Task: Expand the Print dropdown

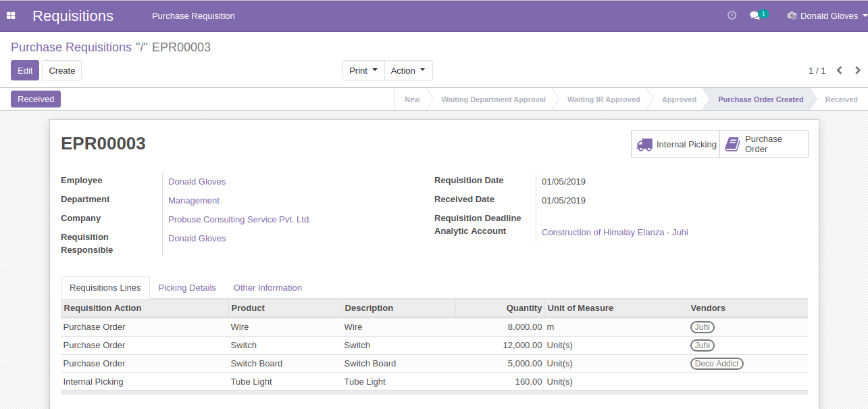Action: 363,70
